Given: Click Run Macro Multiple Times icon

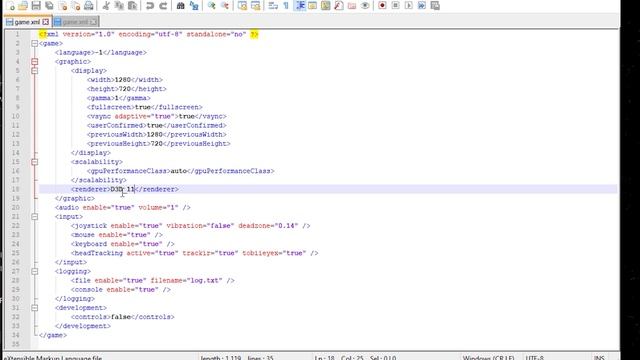Looking at the screenshot, I should (422, 6).
